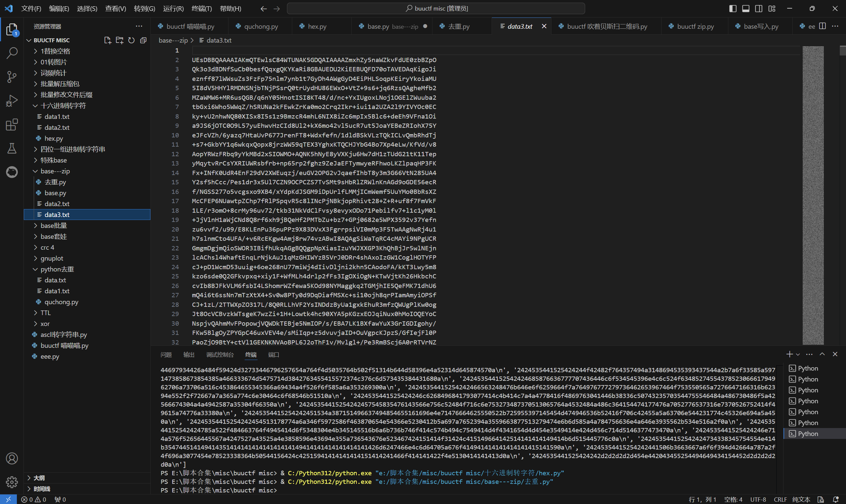Image resolution: width=846 pixels, height=504 pixels.
Task: Toggle primary side bar visibility
Action: [x=733, y=9]
